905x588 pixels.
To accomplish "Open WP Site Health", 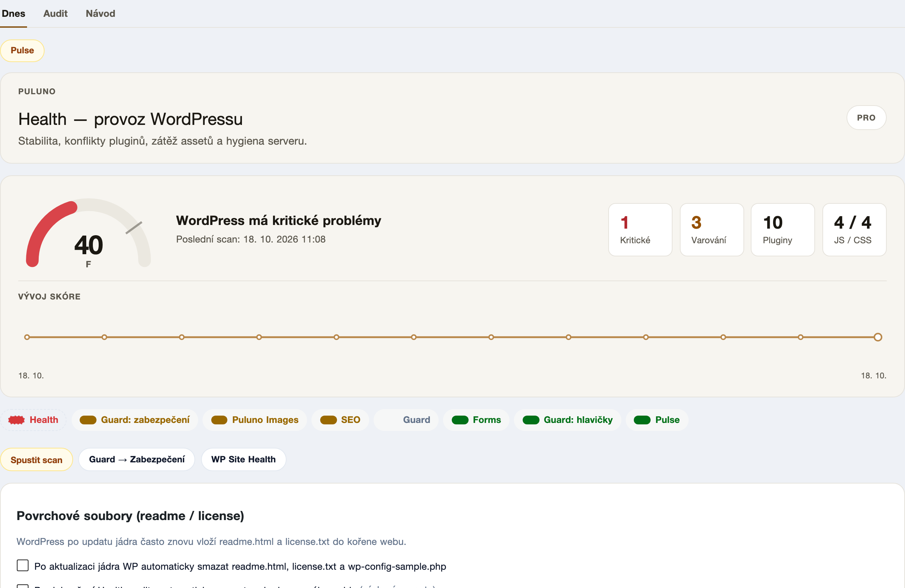I will pyautogui.click(x=243, y=459).
